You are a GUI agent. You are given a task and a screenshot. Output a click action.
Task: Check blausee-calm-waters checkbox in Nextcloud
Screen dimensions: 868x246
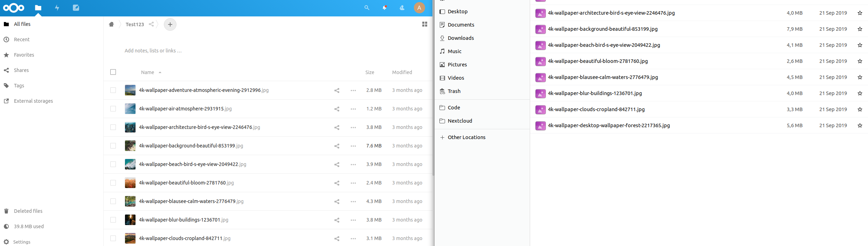[x=113, y=201]
